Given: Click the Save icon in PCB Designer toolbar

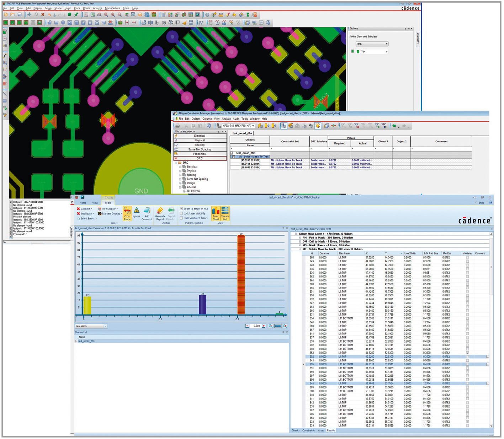Looking at the screenshot, I should [x=20, y=15].
